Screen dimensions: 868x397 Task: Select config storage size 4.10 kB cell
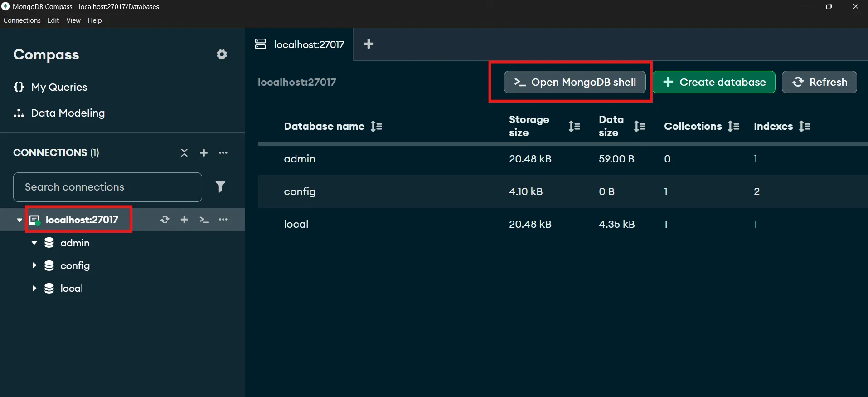click(526, 191)
